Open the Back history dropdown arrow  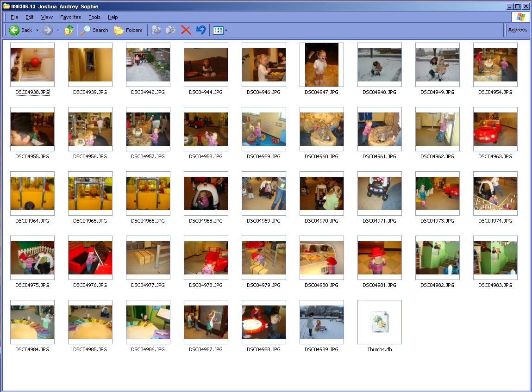click(x=38, y=31)
